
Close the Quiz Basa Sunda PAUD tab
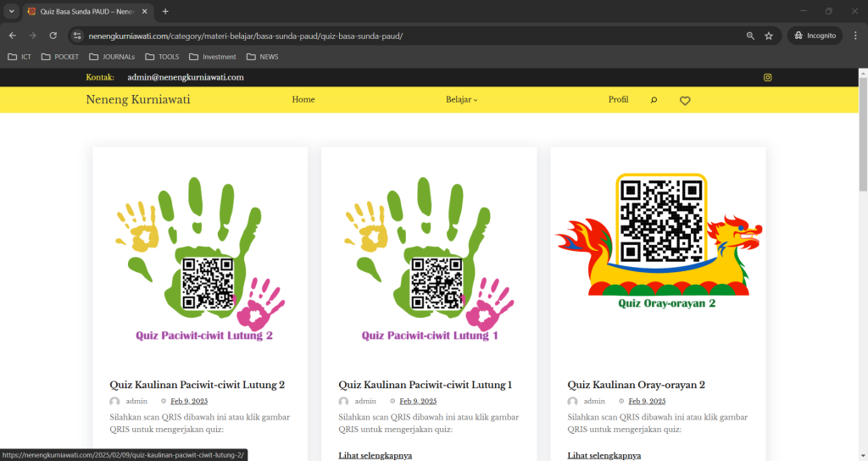(x=144, y=11)
